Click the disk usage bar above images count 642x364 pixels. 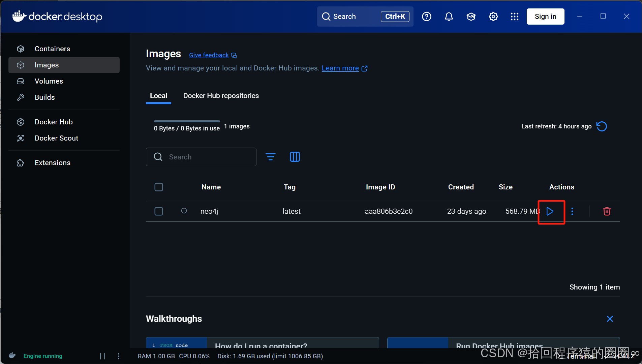187,121
